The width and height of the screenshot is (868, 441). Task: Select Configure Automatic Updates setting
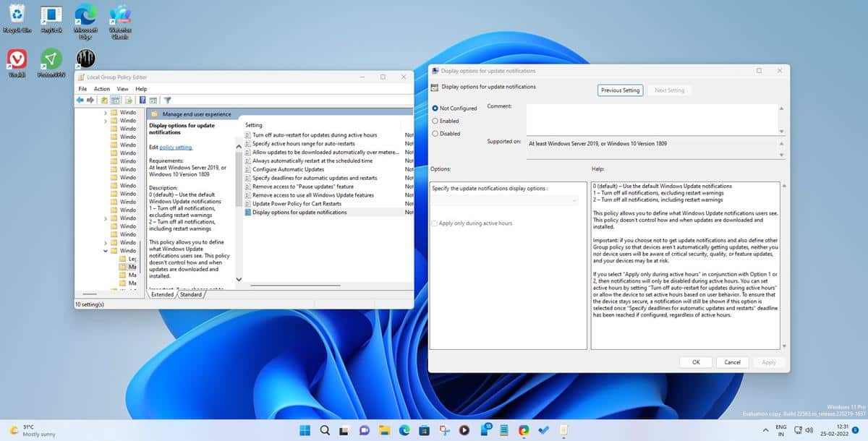tap(288, 169)
